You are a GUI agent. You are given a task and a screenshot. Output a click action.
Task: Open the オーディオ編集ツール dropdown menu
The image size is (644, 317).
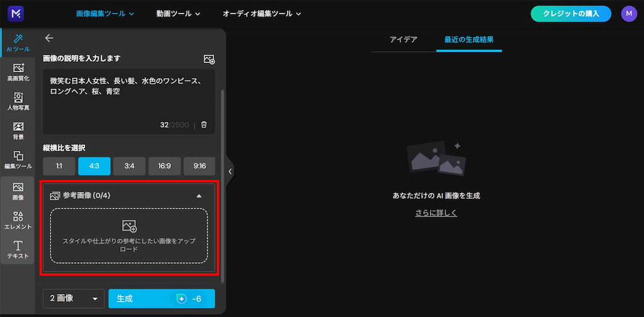click(262, 14)
